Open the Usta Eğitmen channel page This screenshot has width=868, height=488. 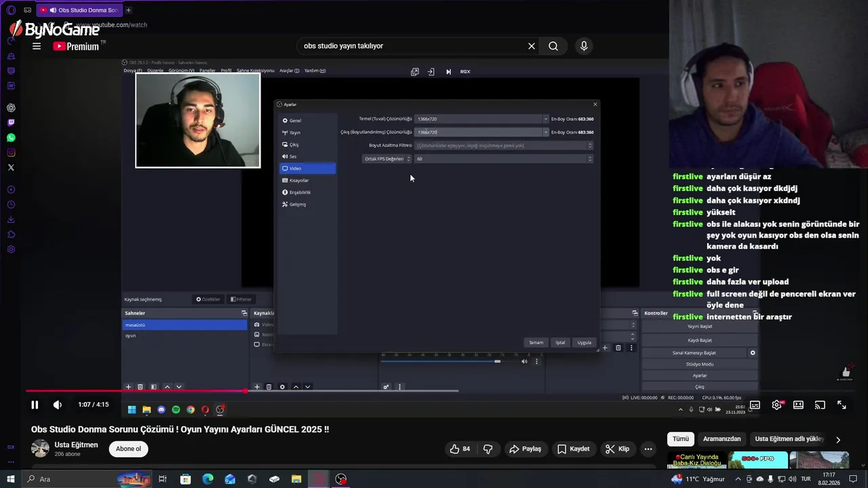[76, 445]
